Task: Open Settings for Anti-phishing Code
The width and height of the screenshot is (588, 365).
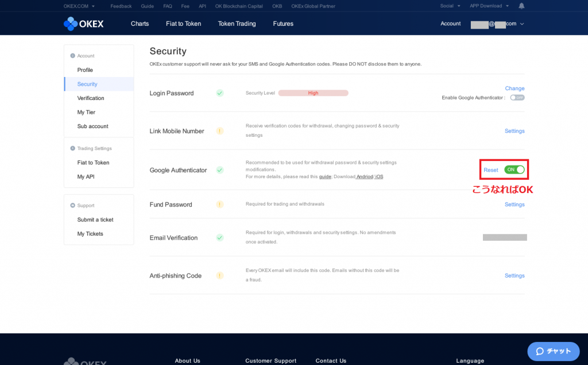Action: [514, 276]
